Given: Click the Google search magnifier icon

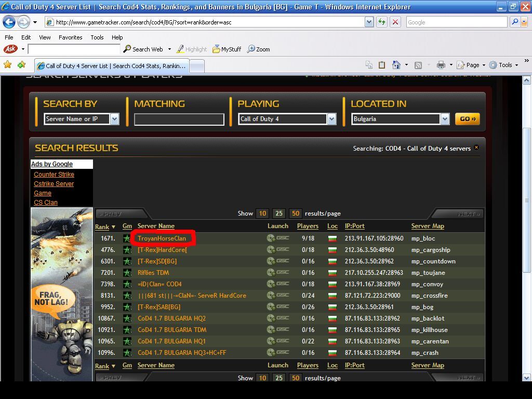Looking at the screenshot, I should tap(515, 22).
